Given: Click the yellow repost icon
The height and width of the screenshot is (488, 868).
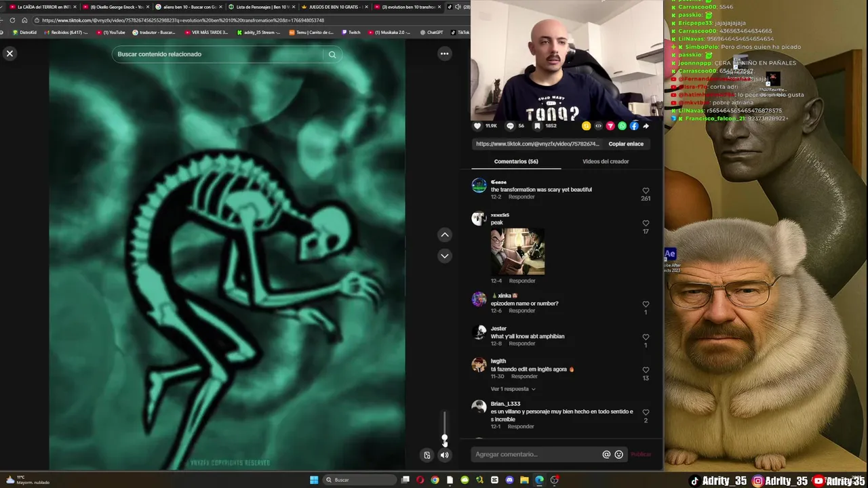Looking at the screenshot, I should pyautogui.click(x=586, y=126).
